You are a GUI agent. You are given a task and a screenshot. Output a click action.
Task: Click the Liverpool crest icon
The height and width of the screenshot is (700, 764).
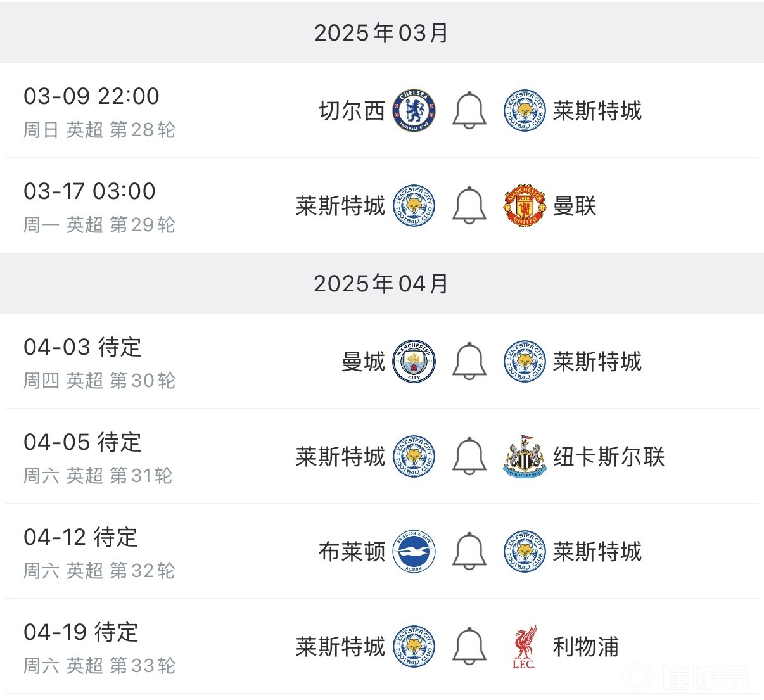pos(525,646)
